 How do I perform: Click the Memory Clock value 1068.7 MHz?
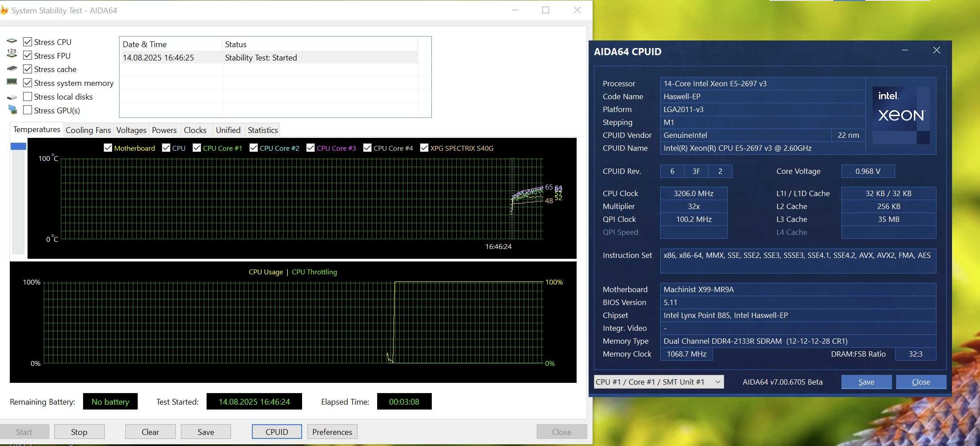[x=686, y=354]
